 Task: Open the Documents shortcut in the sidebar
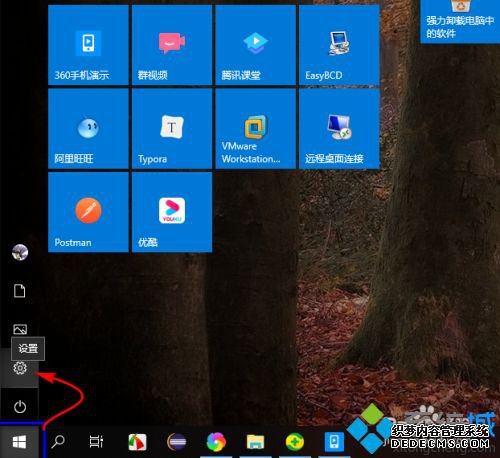(20, 291)
